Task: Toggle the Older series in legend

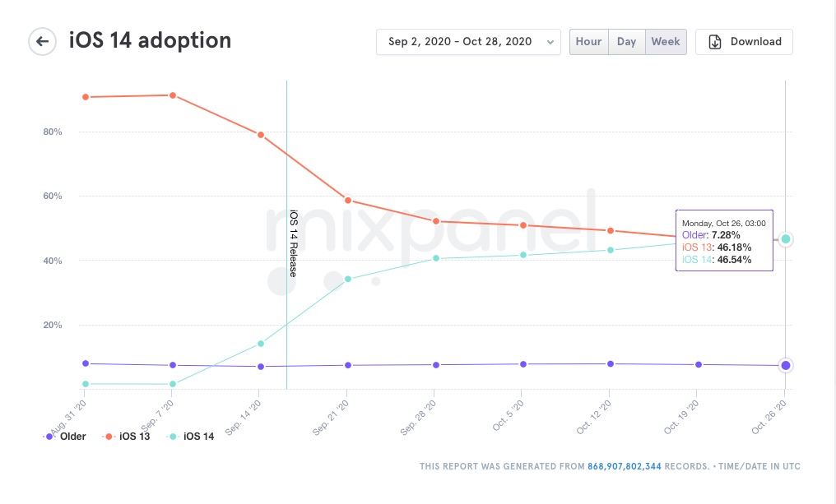Action: (x=72, y=437)
